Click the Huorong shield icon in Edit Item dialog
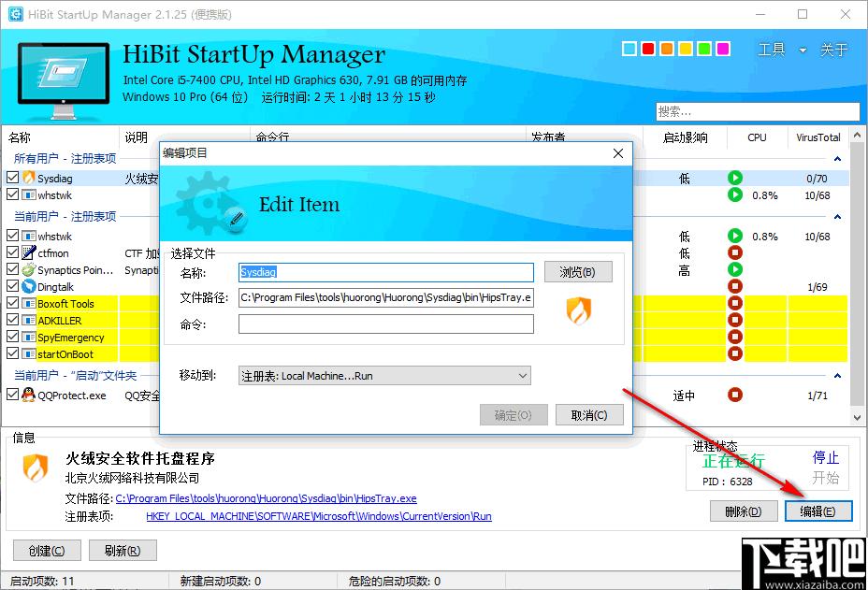The width and height of the screenshot is (868, 590). 578,310
